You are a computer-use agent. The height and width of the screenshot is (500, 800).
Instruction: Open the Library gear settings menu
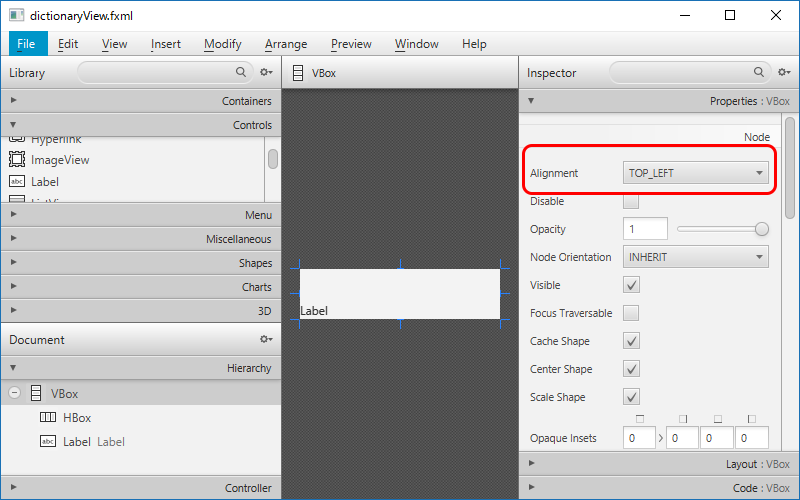[x=266, y=73]
